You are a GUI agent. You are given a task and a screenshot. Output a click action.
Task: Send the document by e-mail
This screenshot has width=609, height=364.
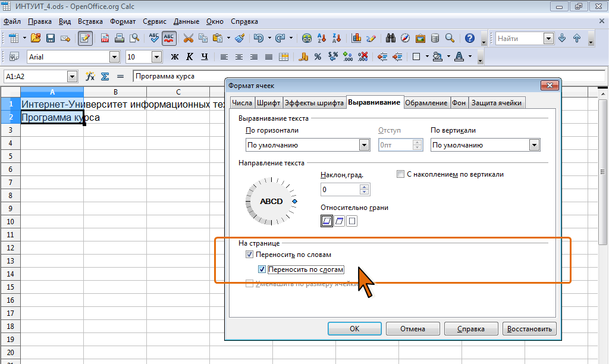pyautogui.click(x=65, y=38)
